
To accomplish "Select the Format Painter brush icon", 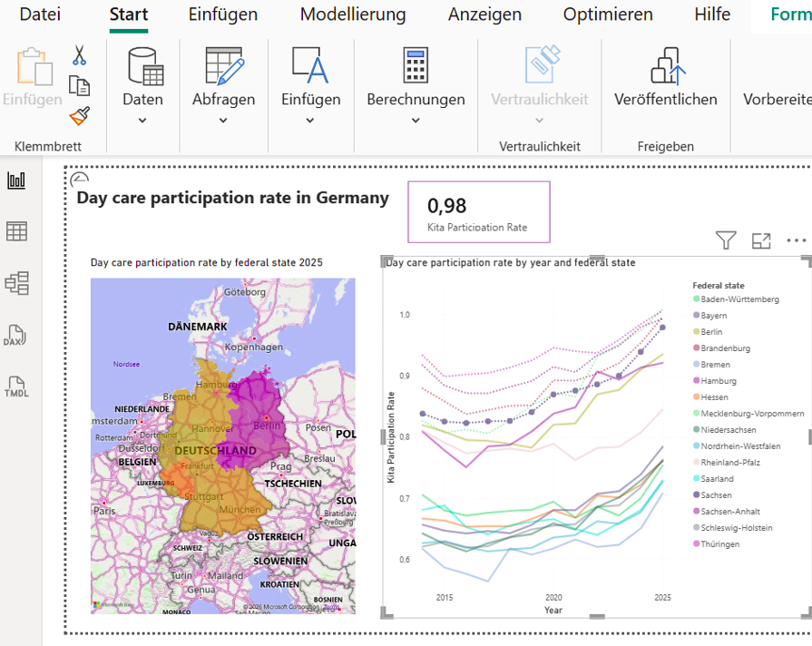I will point(79,116).
